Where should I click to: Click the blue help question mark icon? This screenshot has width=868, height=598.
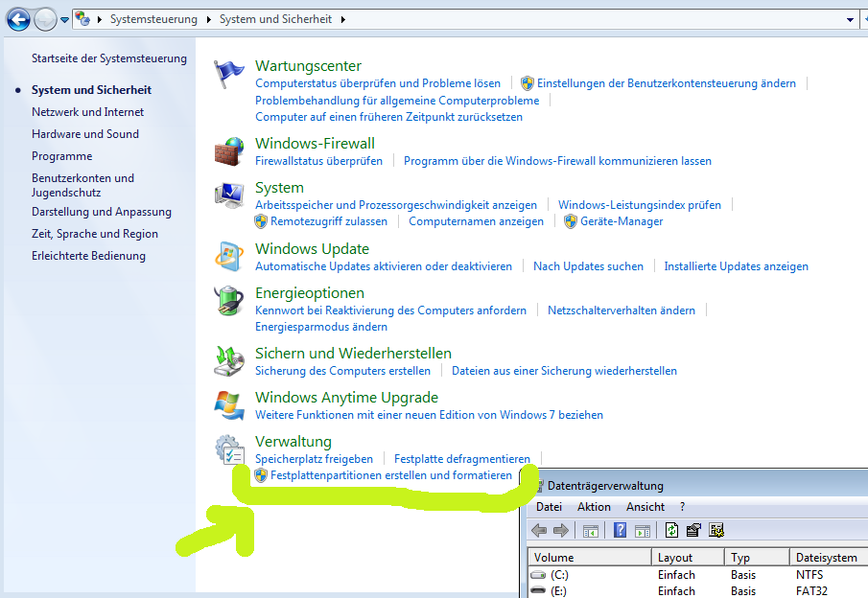pyautogui.click(x=620, y=531)
